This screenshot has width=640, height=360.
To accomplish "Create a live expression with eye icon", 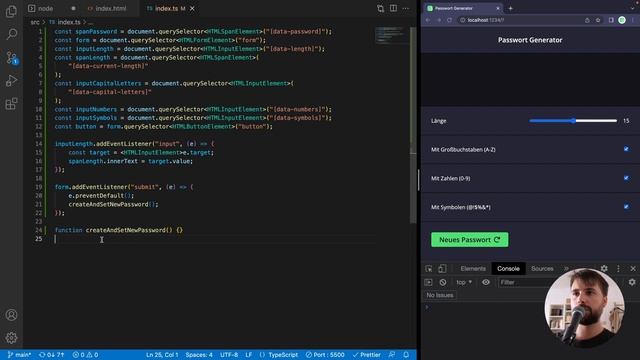I will [486, 282].
